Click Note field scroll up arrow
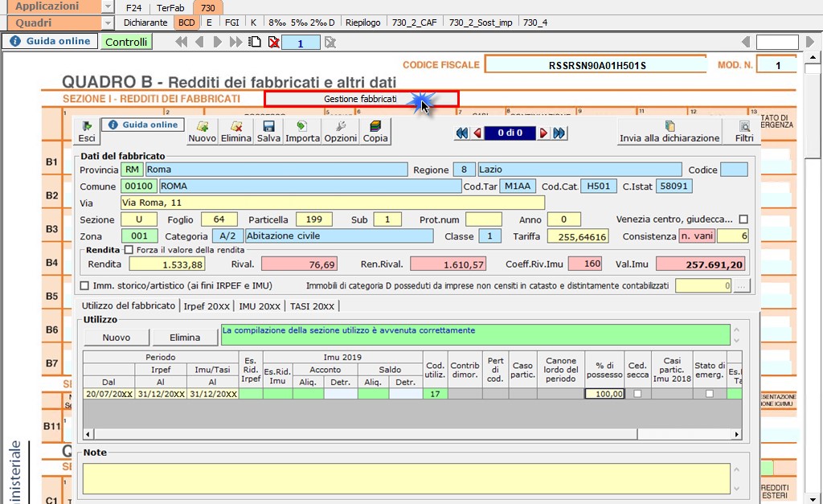This screenshot has height=504, width=823. click(736, 469)
